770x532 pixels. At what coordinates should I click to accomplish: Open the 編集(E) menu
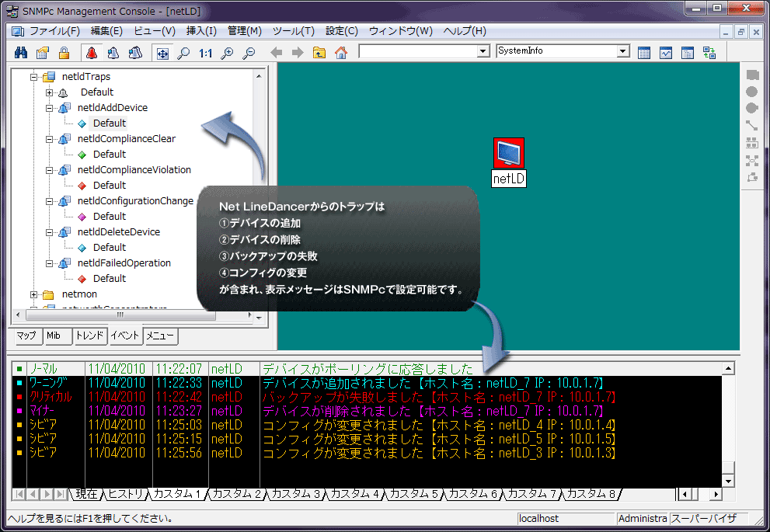click(x=106, y=31)
